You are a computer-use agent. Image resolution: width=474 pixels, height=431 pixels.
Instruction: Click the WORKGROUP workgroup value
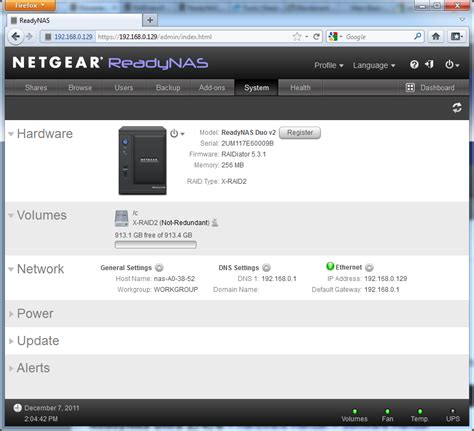176,289
